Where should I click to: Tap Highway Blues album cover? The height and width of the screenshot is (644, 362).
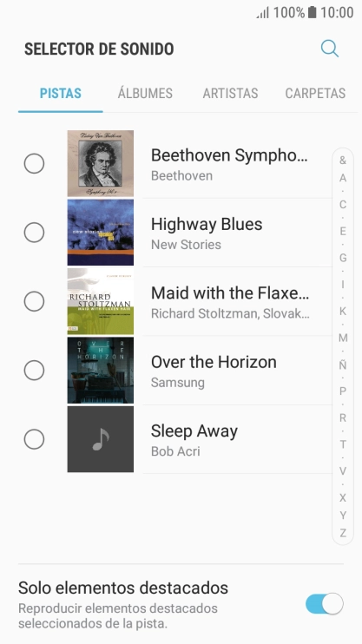pyautogui.click(x=100, y=233)
